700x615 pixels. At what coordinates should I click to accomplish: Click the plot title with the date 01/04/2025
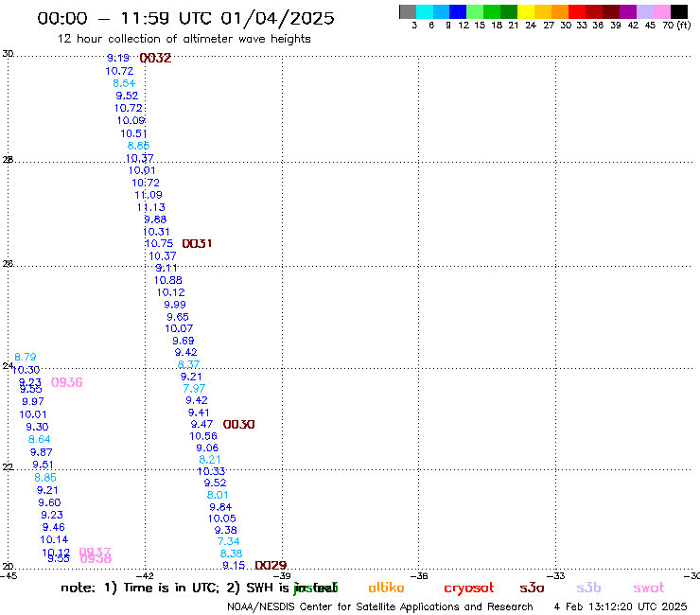pyautogui.click(x=185, y=18)
